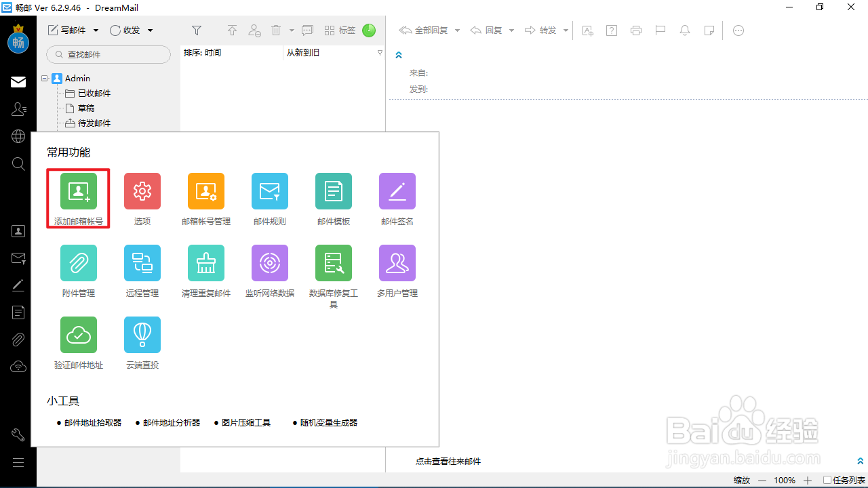Click the 全部回复 reply all button
The height and width of the screenshot is (488, 868).
tap(424, 30)
